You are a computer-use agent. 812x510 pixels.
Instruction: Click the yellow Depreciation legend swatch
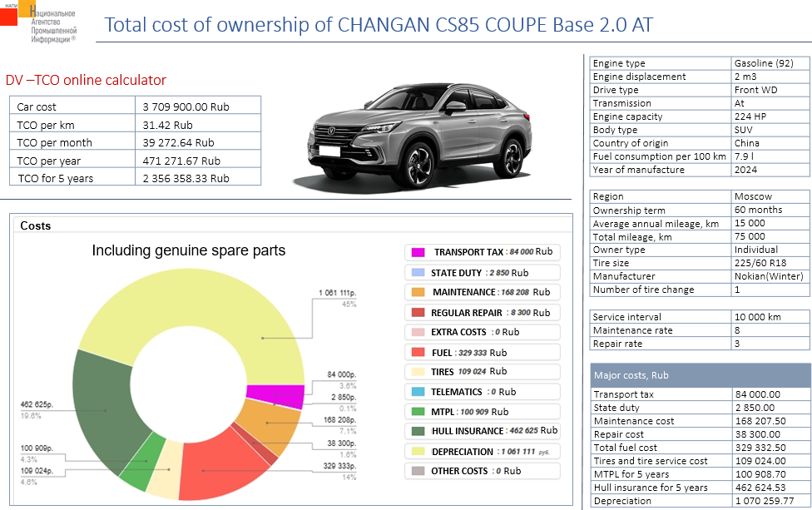point(418,451)
